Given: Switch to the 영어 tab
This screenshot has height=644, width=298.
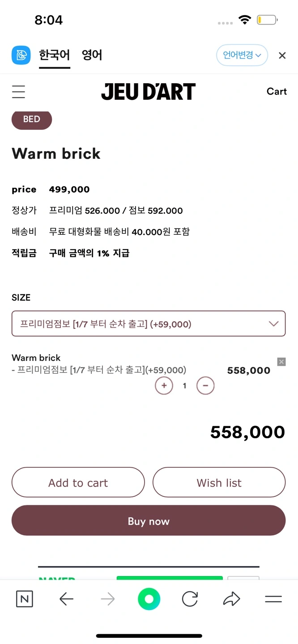Looking at the screenshot, I should [92, 55].
